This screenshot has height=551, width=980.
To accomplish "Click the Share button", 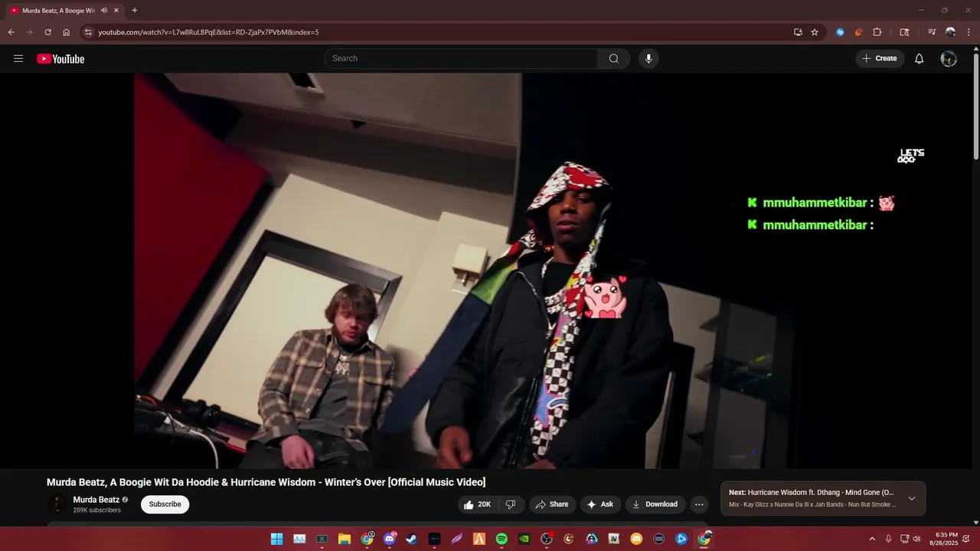I will pyautogui.click(x=552, y=504).
